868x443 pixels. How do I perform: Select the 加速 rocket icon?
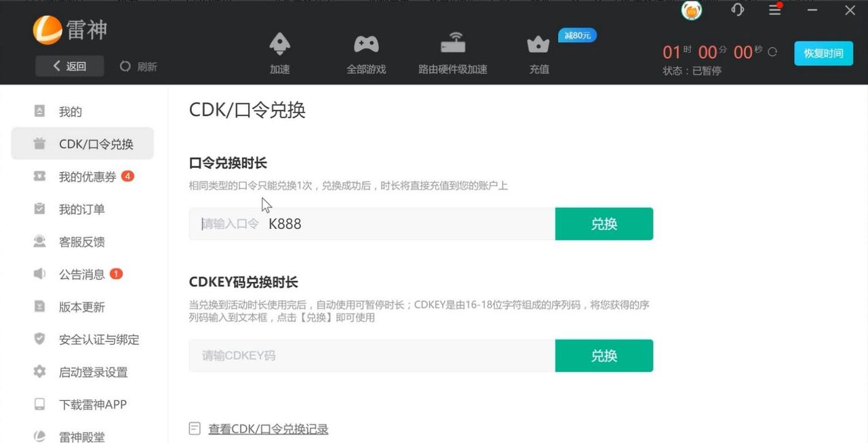pyautogui.click(x=279, y=44)
